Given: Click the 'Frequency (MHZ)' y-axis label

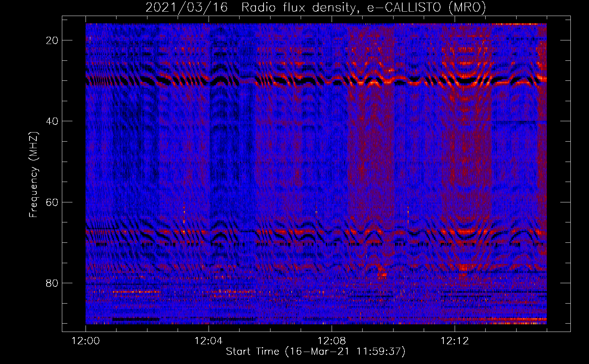Looking at the screenshot, I should pos(33,175).
